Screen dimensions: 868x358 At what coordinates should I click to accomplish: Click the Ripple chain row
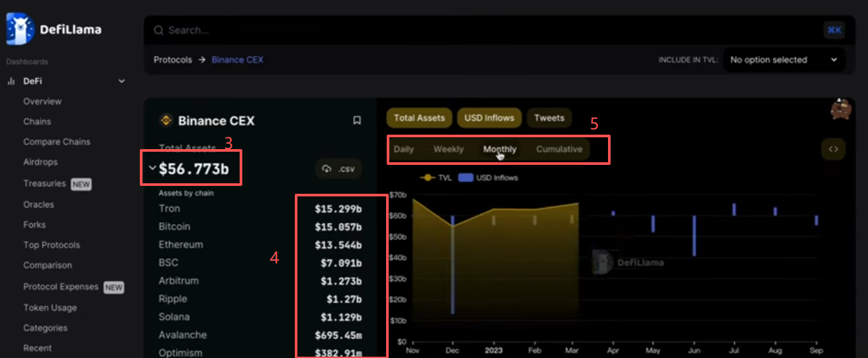(x=260, y=299)
